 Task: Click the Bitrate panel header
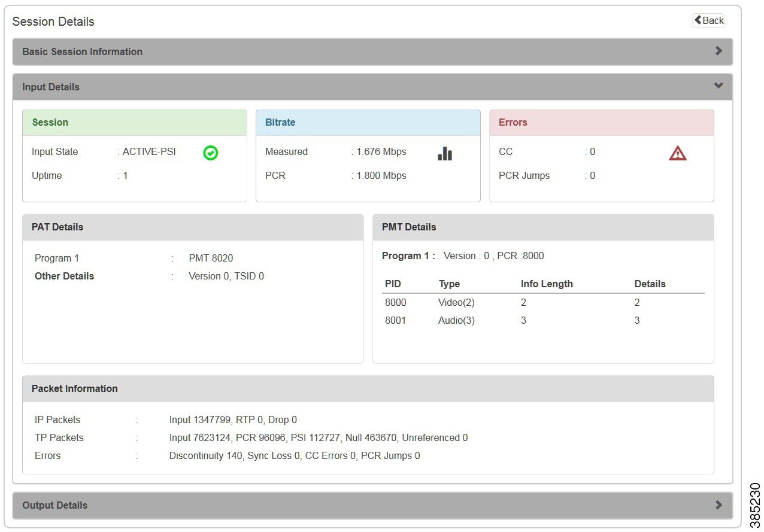click(280, 122)
